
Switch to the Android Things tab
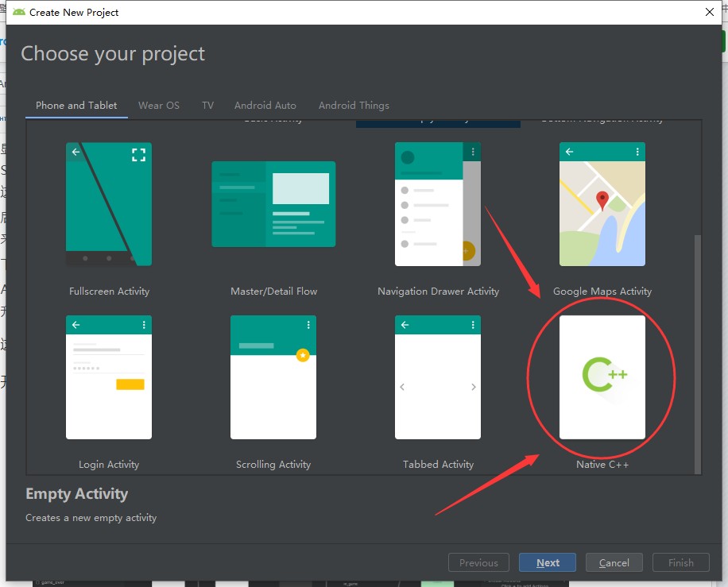tap(354, 106)
